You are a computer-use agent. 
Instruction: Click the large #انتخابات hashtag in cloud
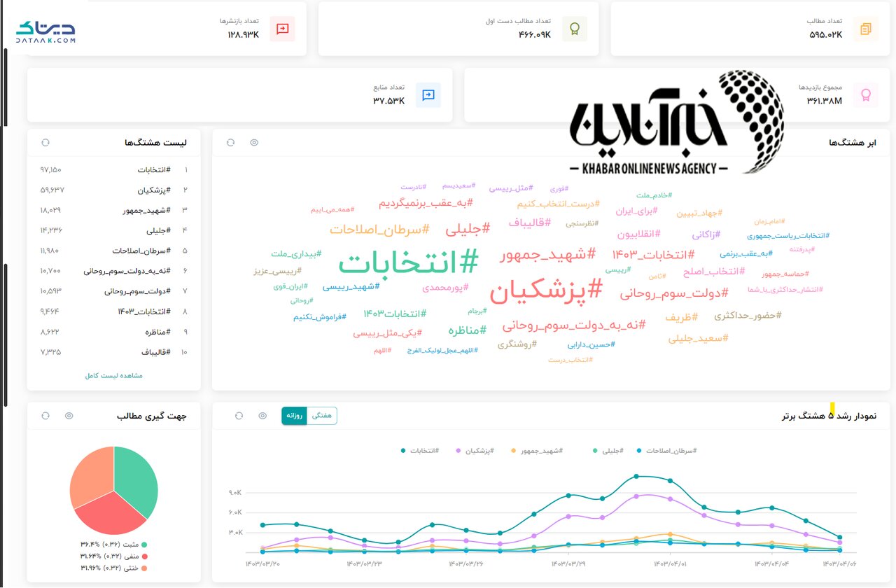[x=409, y=263]
